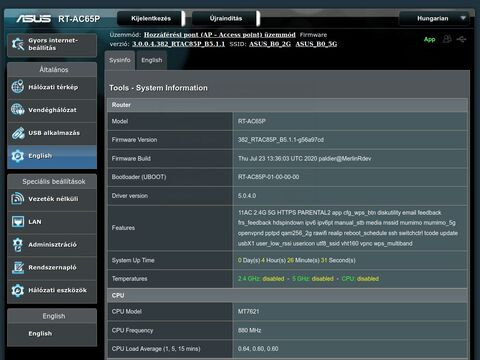Click the Speciális beállítások heading
This screenshot has width=480, height=360.
tap(54, 182)
